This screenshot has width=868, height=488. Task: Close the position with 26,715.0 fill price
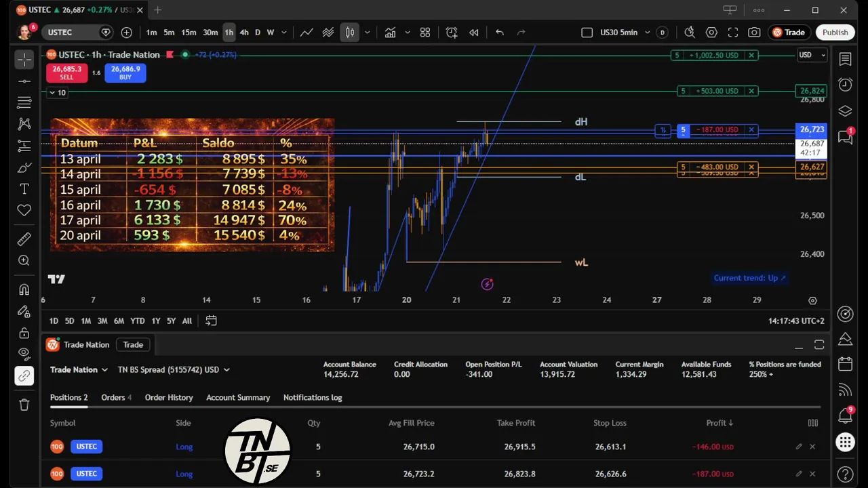tap(812, 447)
